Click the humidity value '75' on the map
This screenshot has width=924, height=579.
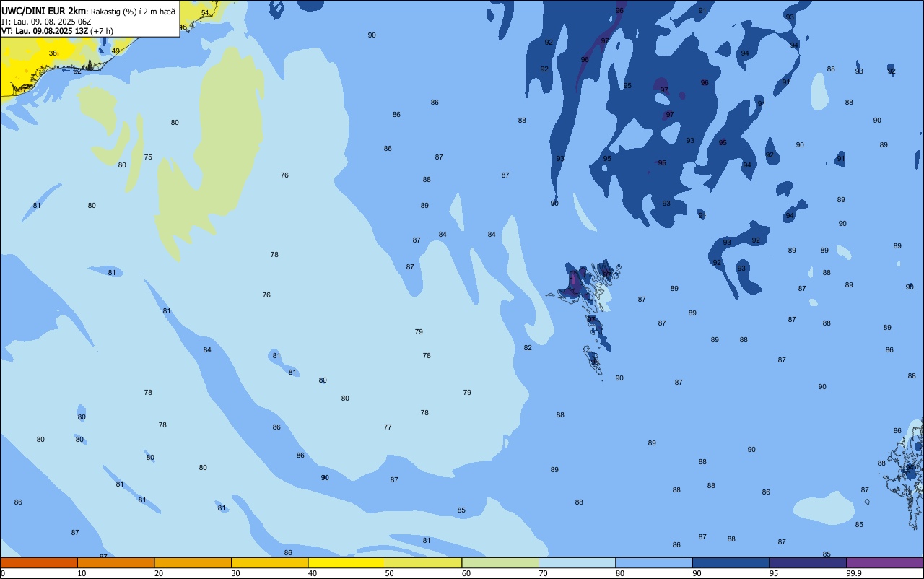tap(148, 157)
